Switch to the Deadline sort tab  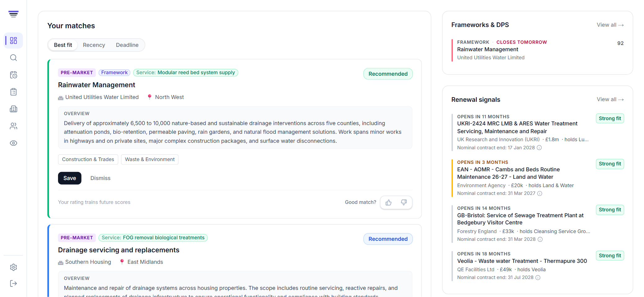pos(127,45)
